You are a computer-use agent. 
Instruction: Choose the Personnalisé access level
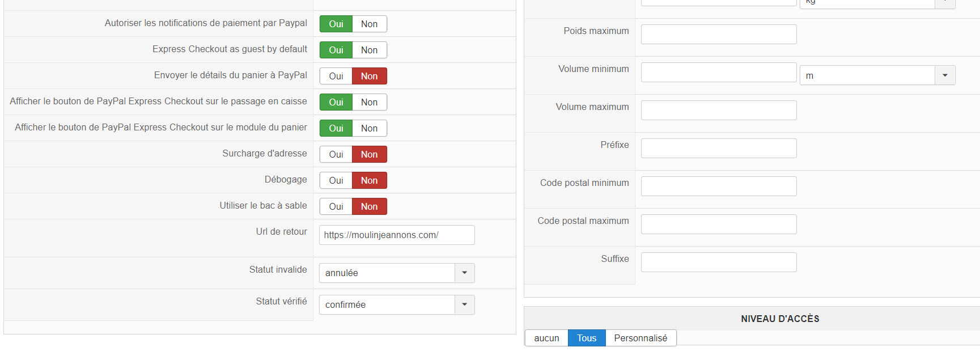(x=640, y=338)
